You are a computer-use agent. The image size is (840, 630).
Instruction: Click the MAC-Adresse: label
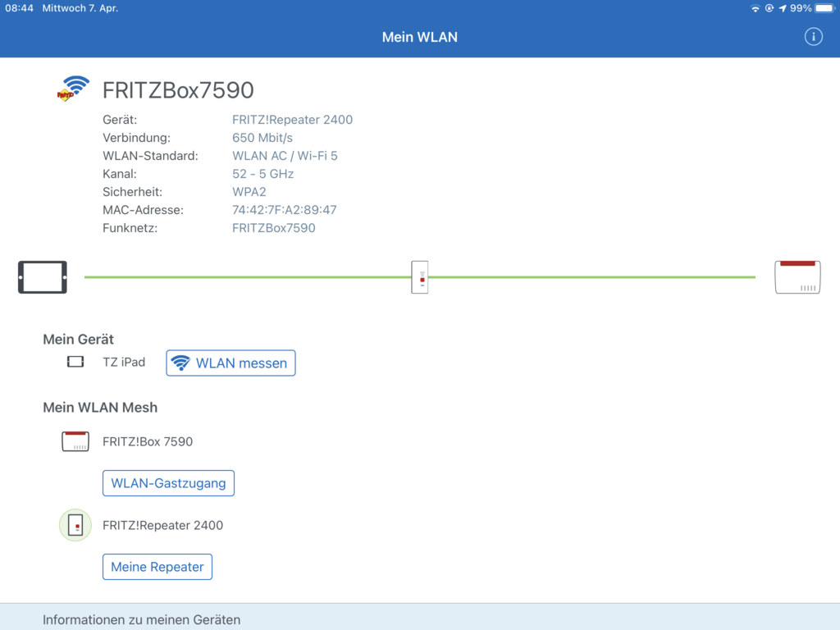[143, 210]
